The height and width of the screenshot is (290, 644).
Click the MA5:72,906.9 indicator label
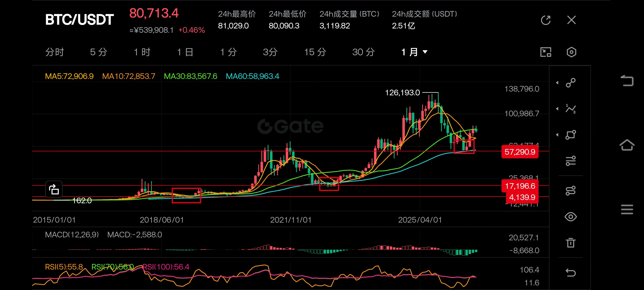coord(69,76)
